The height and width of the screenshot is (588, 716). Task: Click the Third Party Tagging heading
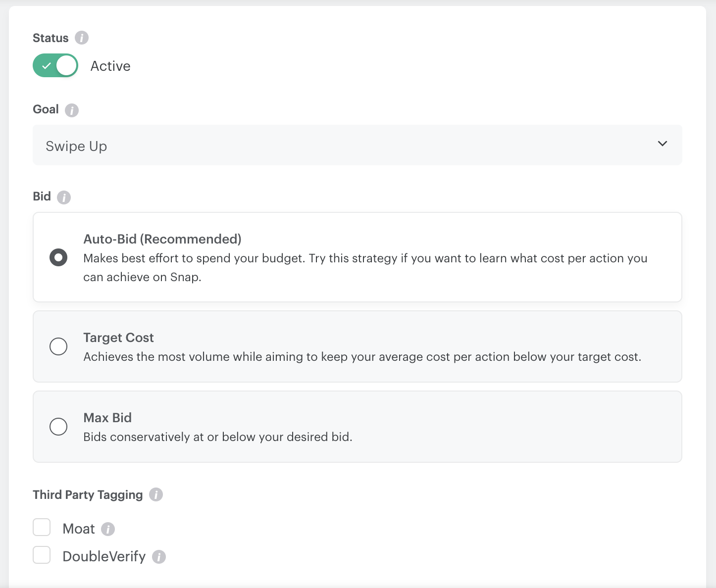tap(88, 494)
